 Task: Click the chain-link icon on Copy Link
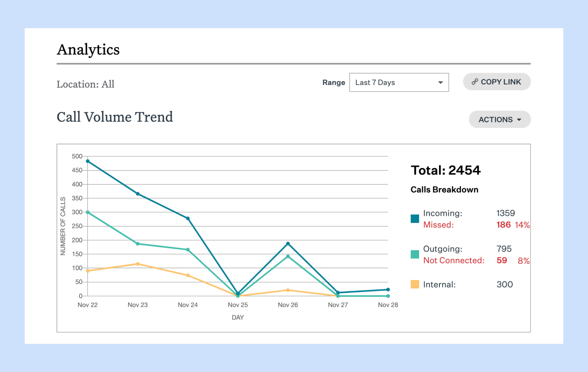click(475, 82)
